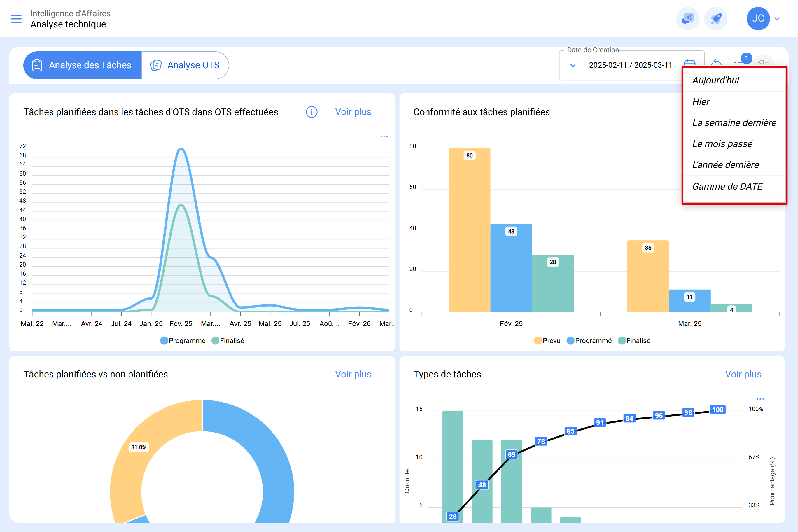Choose La semaine dernière option
This screenshot has width=798, height=532.
(734, 123)
